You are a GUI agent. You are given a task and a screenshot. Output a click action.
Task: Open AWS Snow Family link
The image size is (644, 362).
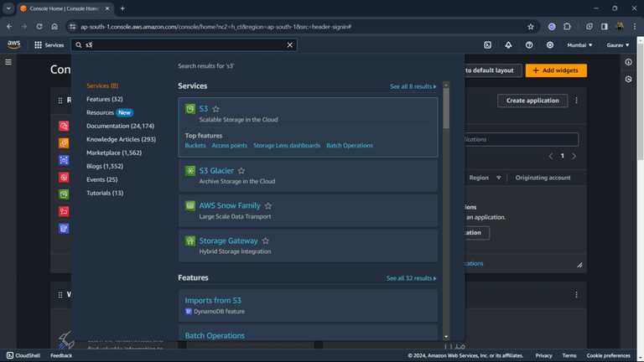point(230,205)
